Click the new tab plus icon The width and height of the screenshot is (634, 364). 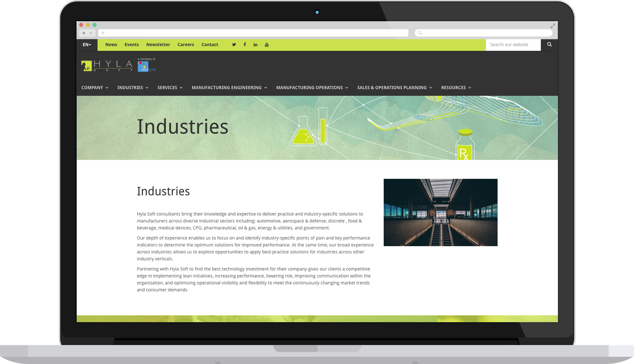(103, 33)
